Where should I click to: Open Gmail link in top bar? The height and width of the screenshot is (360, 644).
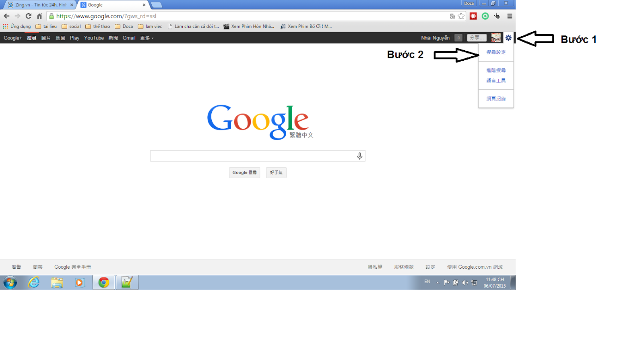tap(129, 38)
